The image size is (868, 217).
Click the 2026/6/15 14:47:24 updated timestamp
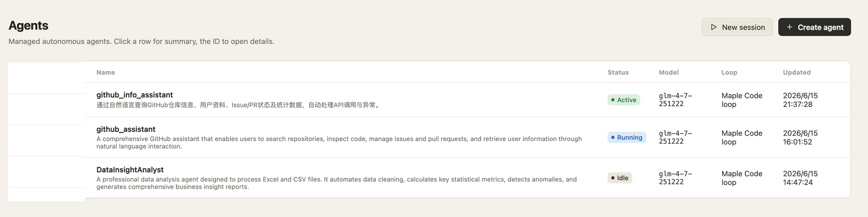coord(800,178)
